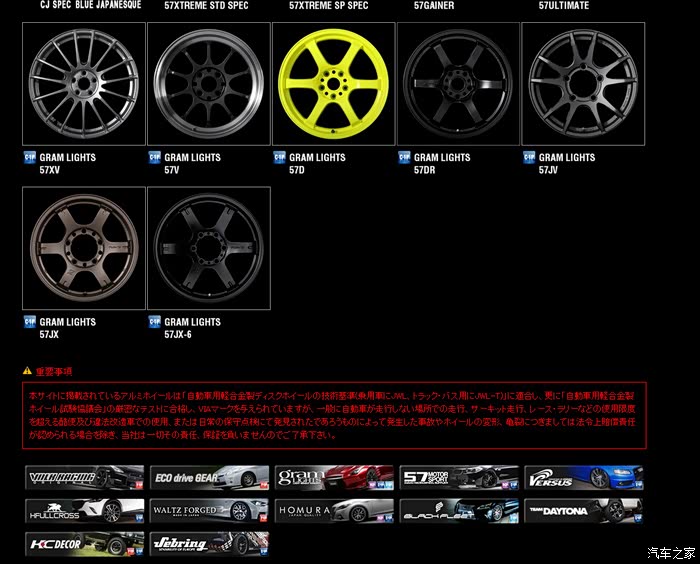Click the warning triangle icon near 重要事項
This screenshot has height=564, width=700.
pyautogui.click(x=27, y=371)
